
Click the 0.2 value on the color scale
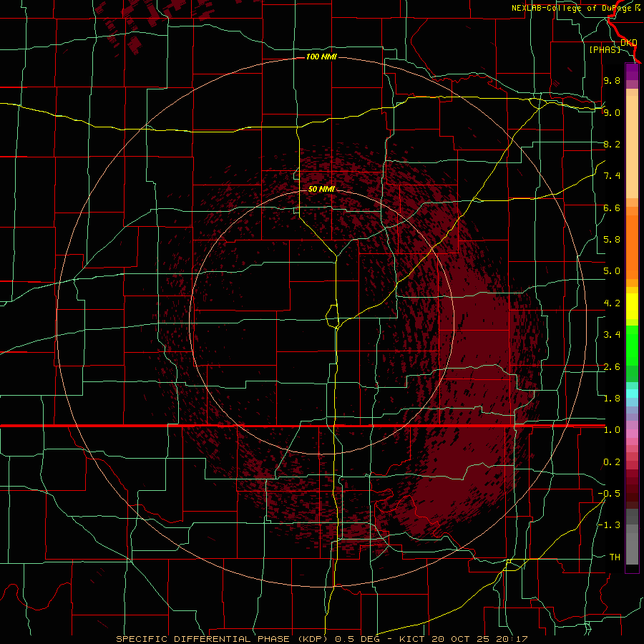coord(612,462)
